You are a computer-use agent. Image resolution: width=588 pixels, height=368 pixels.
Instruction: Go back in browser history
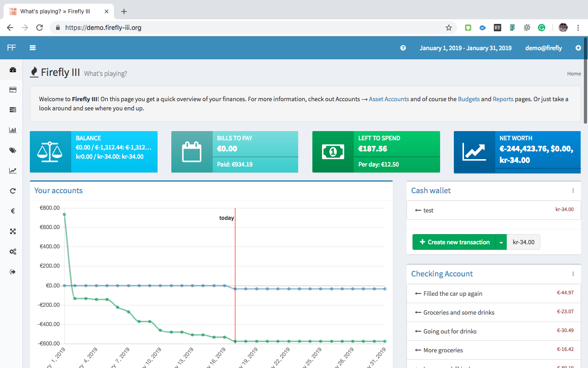pyautogui.click(x=10, y=28)
